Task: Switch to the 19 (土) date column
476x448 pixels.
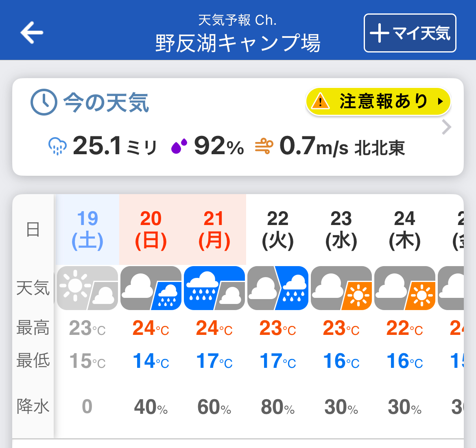Action: coord(87,229)
